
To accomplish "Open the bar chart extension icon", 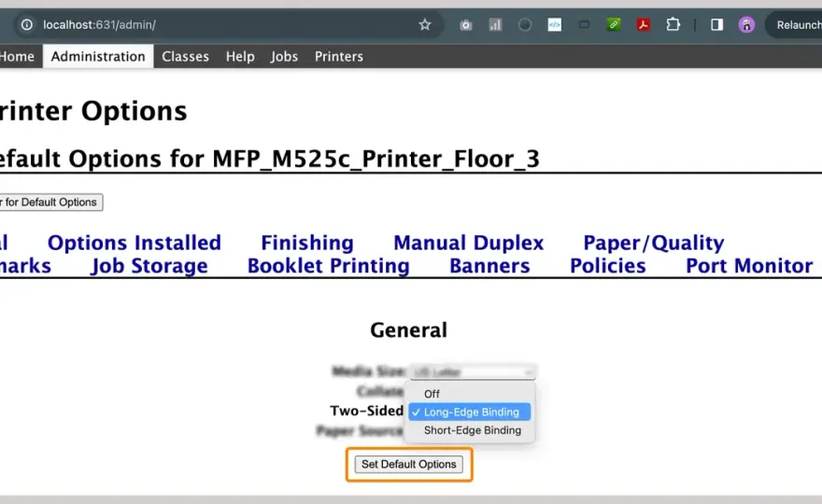I will coord(495,24).
